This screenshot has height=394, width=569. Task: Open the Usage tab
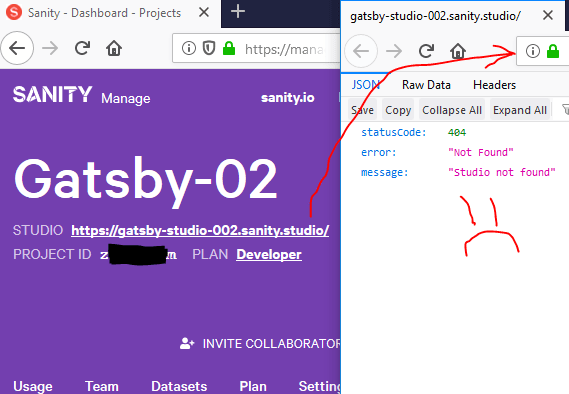tap(33, 386)
